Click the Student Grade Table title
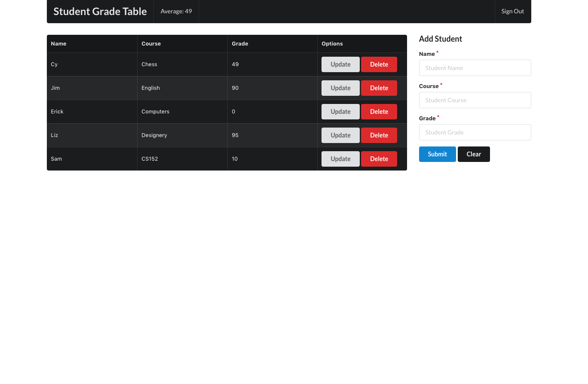This screenshot has height=384, width=588. pyautogui.click(x=100, y=12)
